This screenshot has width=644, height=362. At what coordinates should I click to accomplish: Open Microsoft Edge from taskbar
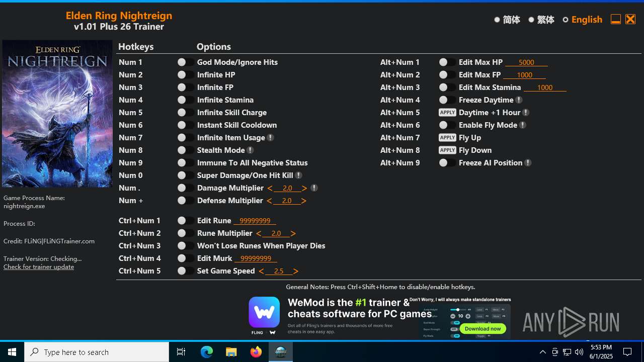[207, 352]
